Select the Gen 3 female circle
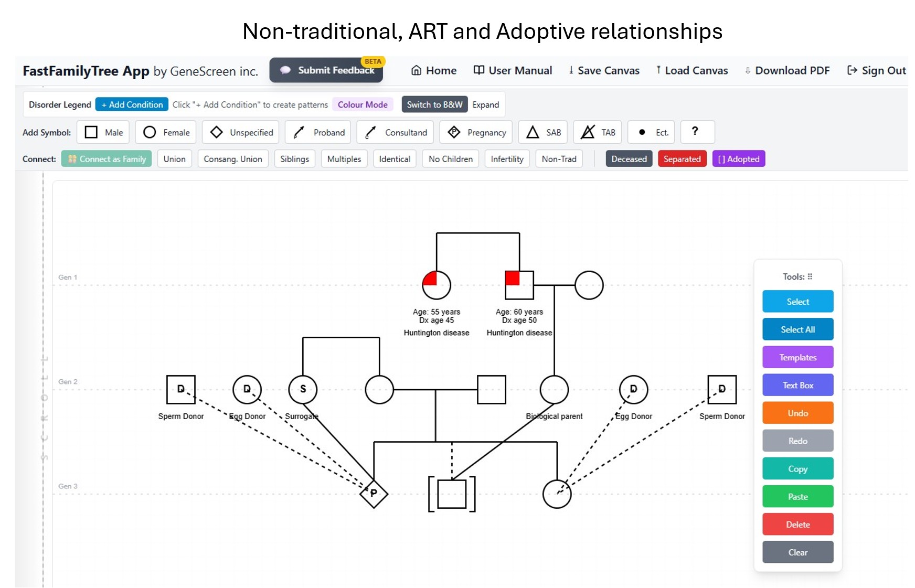This screenshot has height=588, width=915. tap(557, 494)
